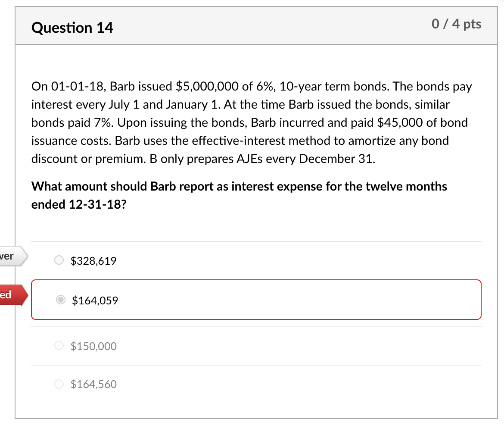Select the $164,059 radio button
The height and width of the screenshot is (432, 504).
coord(60,300)
